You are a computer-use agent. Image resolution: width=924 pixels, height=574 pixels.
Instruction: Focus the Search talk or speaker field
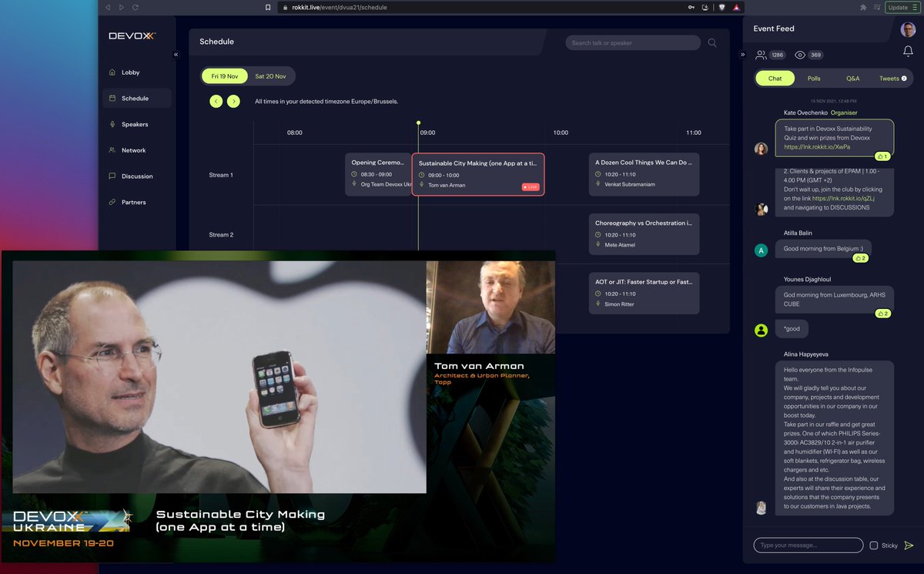tap(633, 43)
